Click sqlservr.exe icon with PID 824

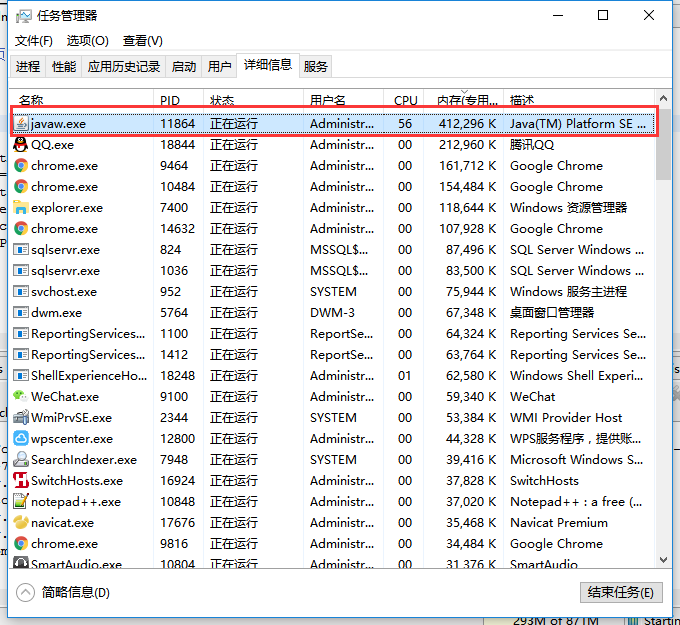[21, 249]
